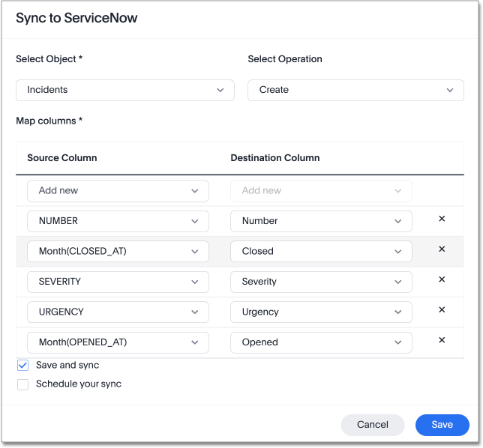Open the source Add new dropdown
Viewport: 483px width, 448px height.
tap(118, 191)
